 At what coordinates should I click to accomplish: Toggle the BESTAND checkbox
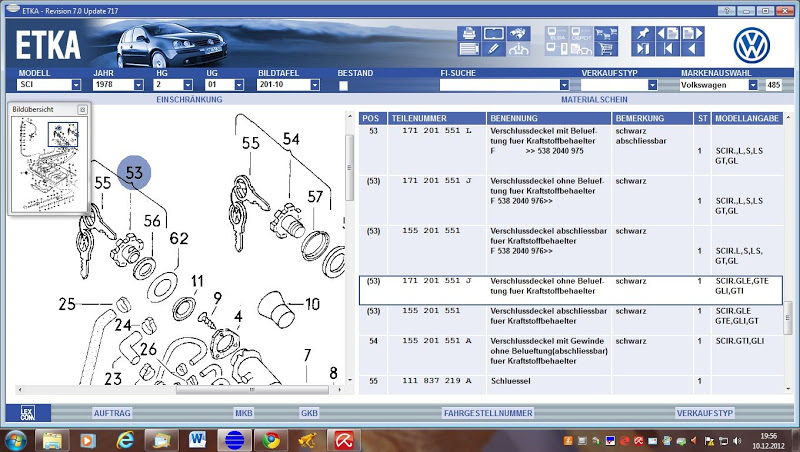(344, 86)
